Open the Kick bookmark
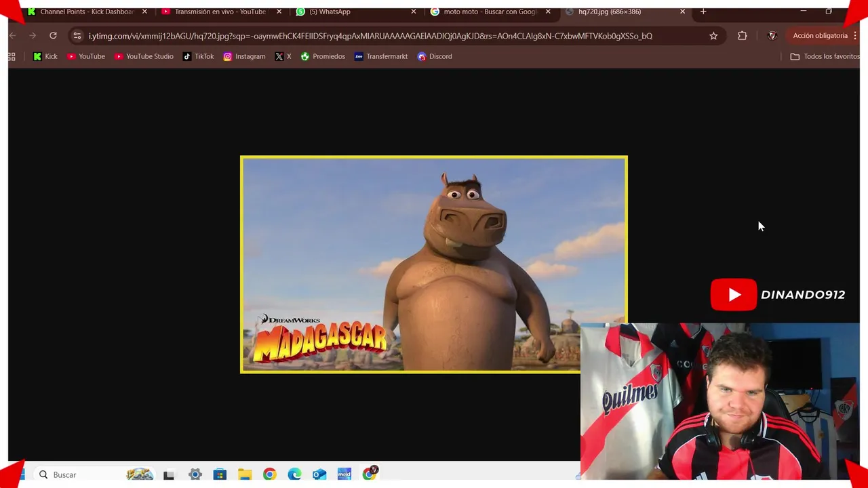The height and width of the screenshot is (488, 868). tap(45, 56)
